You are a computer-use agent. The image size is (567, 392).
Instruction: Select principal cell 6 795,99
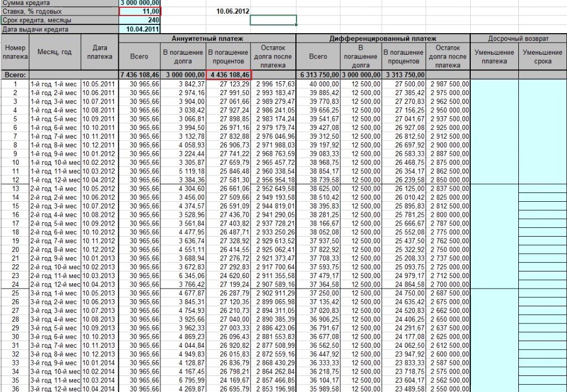[x=183, y=380]
